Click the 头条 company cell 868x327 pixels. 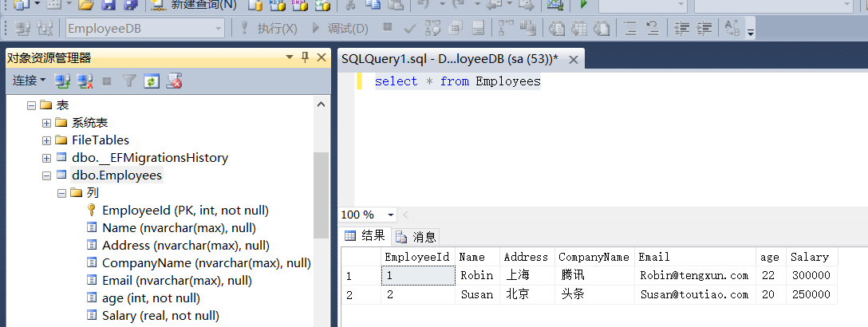pyautogui.click(x=594, y=294)
